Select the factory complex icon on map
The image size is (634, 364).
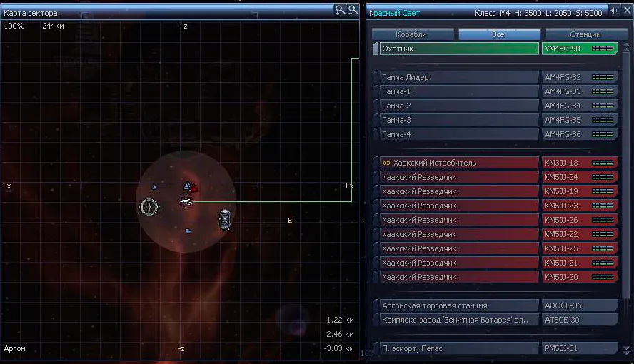[225, 220]
